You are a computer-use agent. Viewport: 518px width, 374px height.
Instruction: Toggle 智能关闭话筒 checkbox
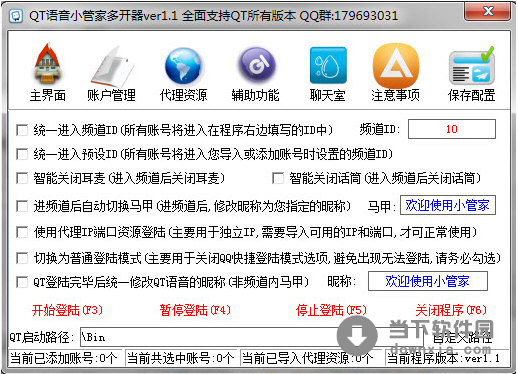[x=278, y=178]
